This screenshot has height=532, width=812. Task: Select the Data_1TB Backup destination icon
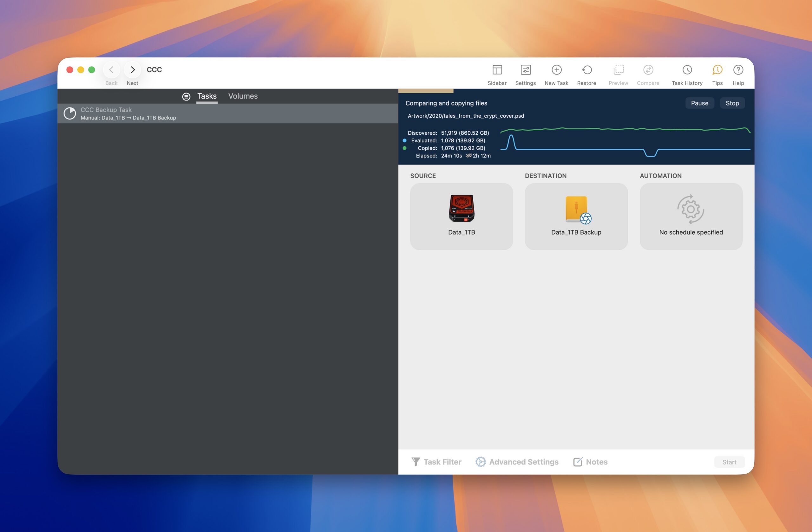click(578, 210)
